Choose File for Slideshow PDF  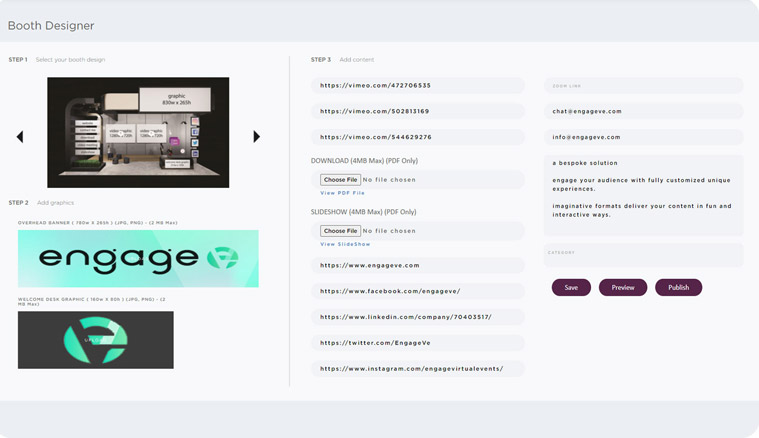[x=340, y=231]
